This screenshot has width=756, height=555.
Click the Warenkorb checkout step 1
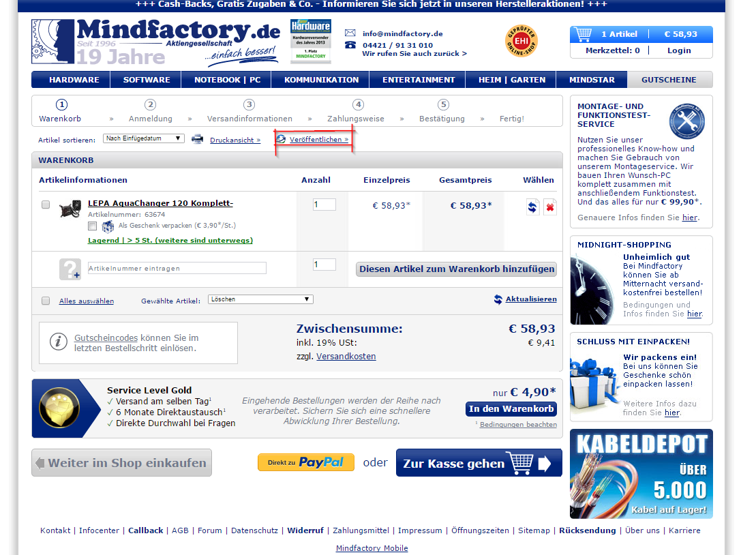coord(60,111)
